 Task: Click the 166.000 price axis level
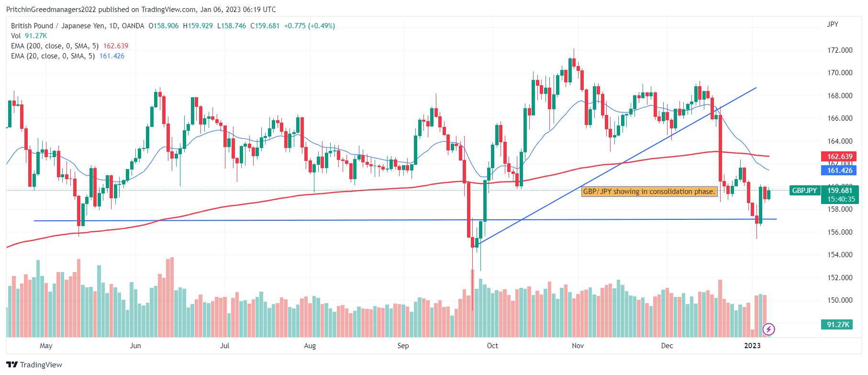(840, 118)
